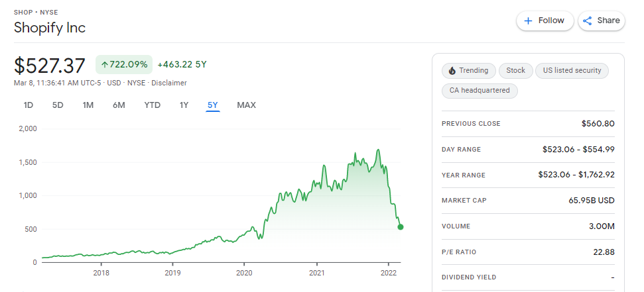Viewport: 644px width, 292px height.
Task: Click the 2022 x-axis label
Action: click(x=389, y=272)
